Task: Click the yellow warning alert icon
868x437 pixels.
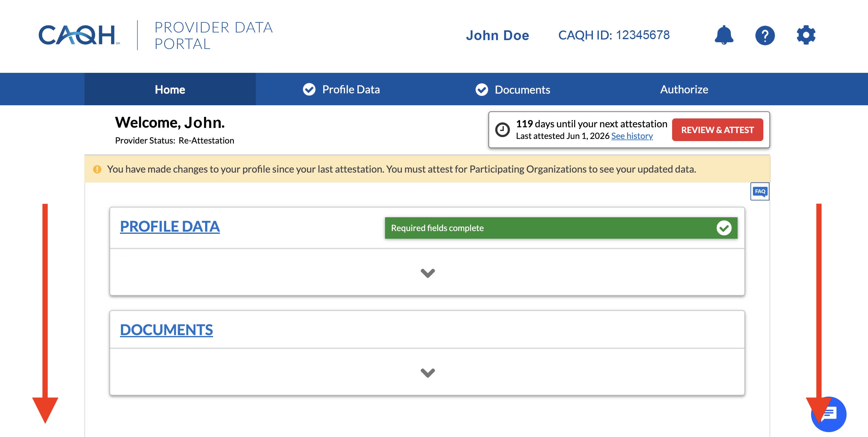Action: 97,169
